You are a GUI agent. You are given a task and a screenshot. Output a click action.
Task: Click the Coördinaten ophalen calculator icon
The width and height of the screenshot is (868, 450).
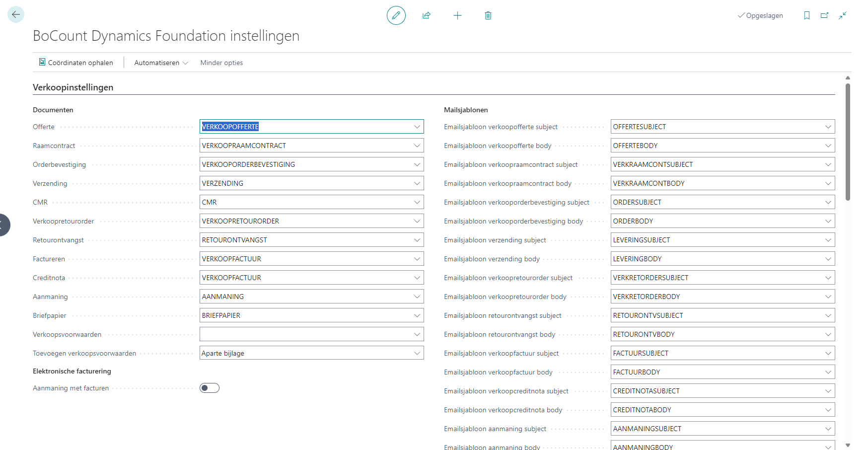[x=42, y=62]
